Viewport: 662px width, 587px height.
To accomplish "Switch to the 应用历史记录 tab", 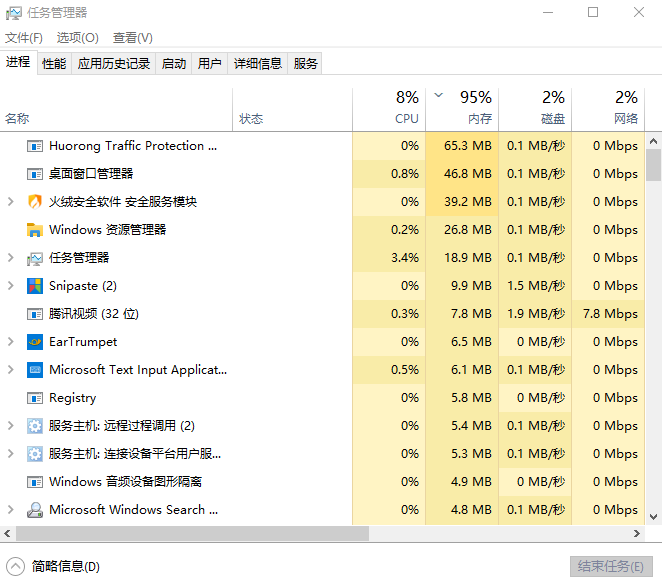I will (114, 64).
